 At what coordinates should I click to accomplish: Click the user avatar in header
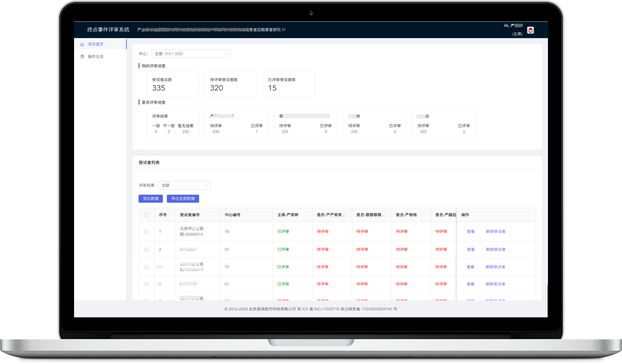click(x=531, y=30)
